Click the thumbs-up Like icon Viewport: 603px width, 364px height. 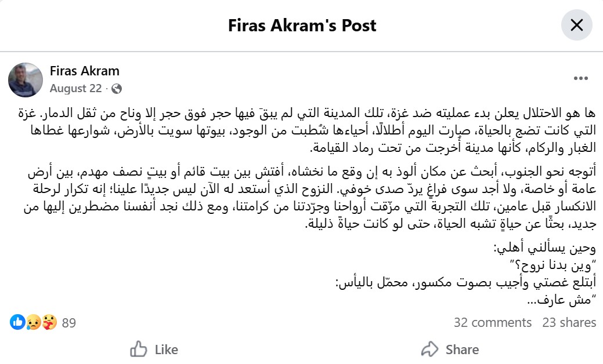coord(139,350)
